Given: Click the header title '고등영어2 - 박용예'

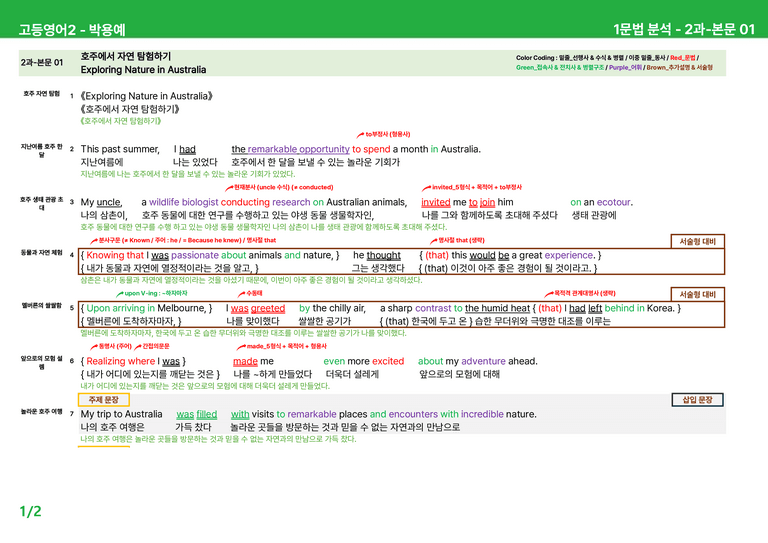Looking at the screenshot, I should click(x=72, y=30).
